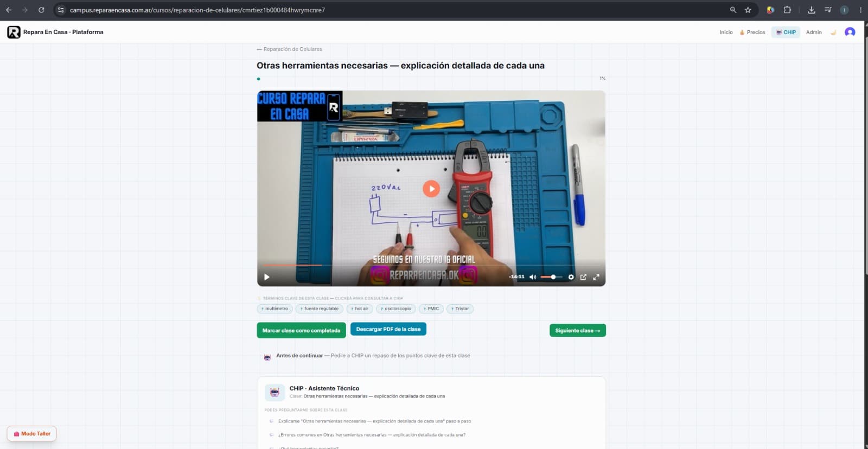Open the media controls music icon

click(x=828, y=10)
